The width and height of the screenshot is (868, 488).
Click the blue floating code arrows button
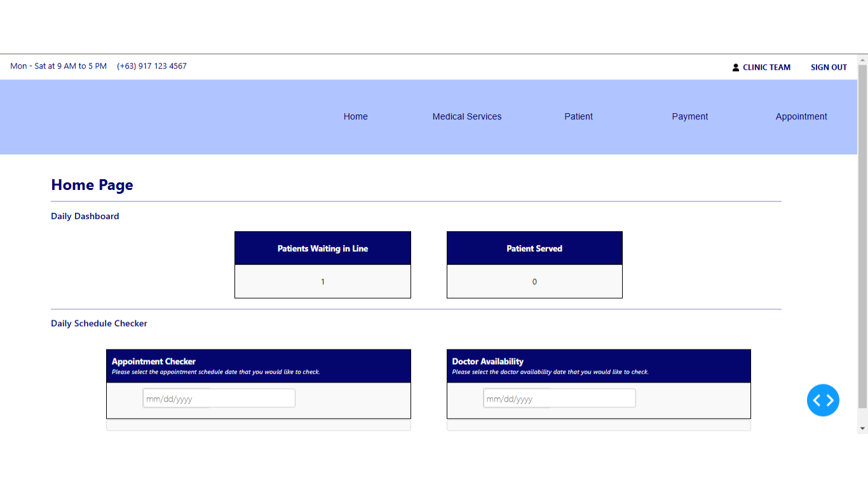coord(823,400)
